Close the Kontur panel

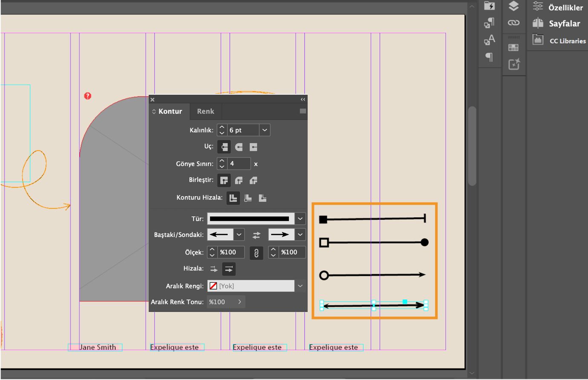tap(153, 99)
